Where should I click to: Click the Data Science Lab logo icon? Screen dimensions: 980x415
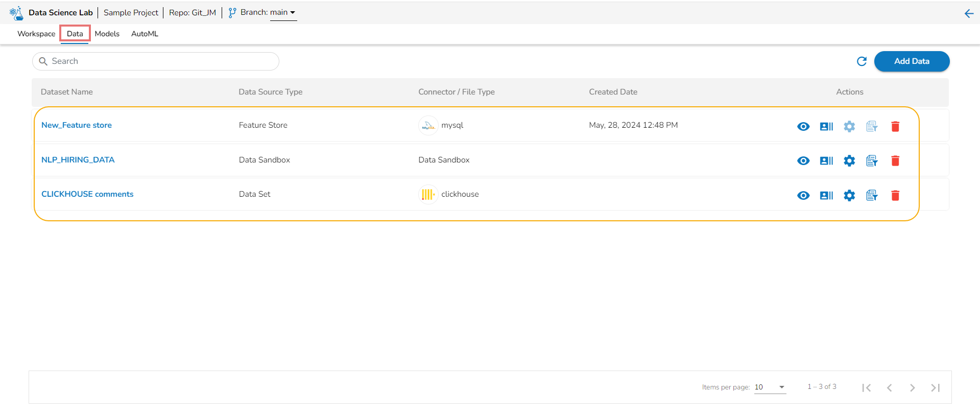16,13
